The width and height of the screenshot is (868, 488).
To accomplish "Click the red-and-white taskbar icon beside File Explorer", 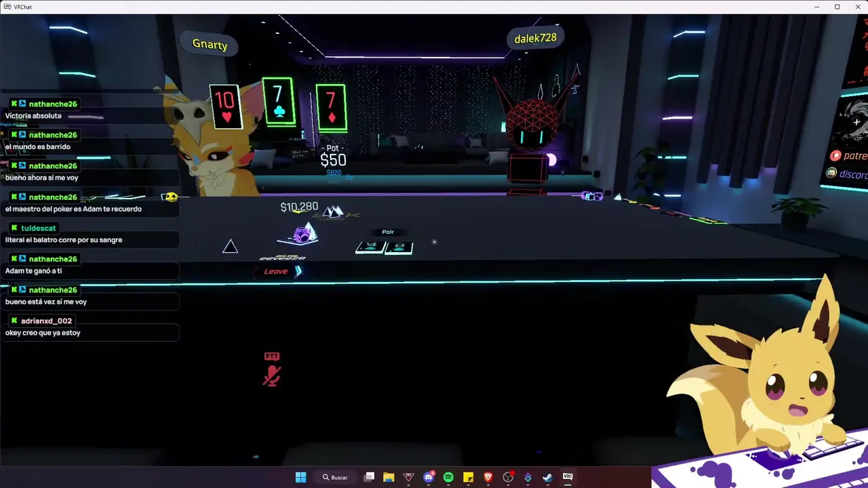I will tap(408, 477).
